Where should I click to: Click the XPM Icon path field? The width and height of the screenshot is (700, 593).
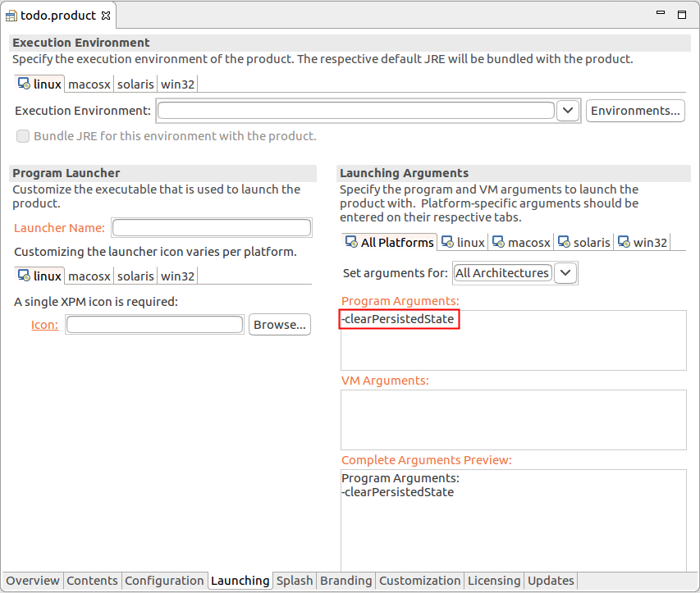[x=154, y=325]
